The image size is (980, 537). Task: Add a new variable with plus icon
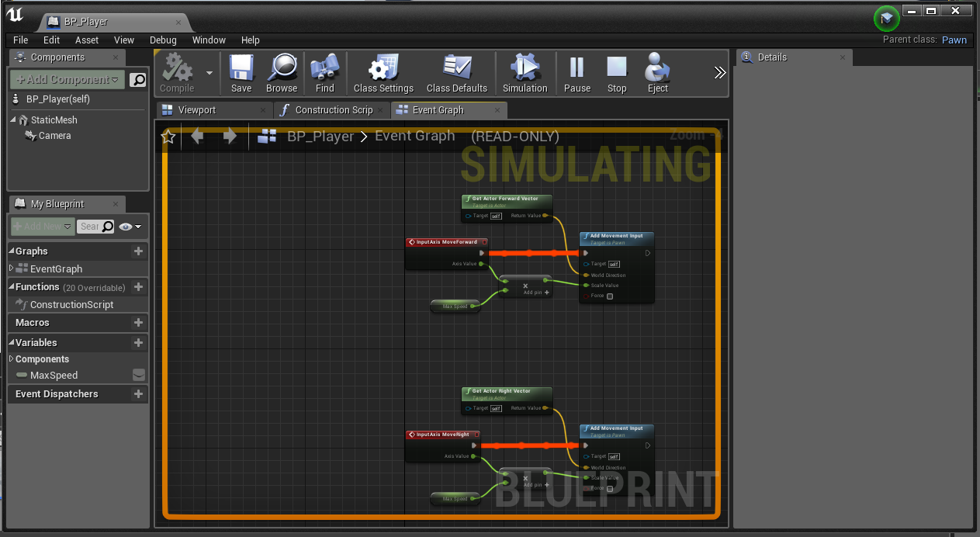tap(138, 343)
